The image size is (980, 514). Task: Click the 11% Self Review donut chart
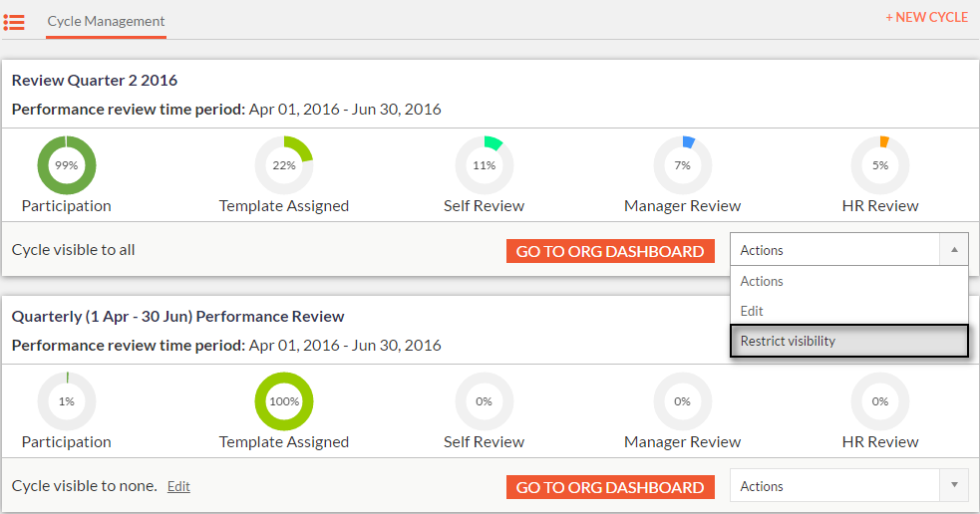pyautogui.click(x=484, y=165)
